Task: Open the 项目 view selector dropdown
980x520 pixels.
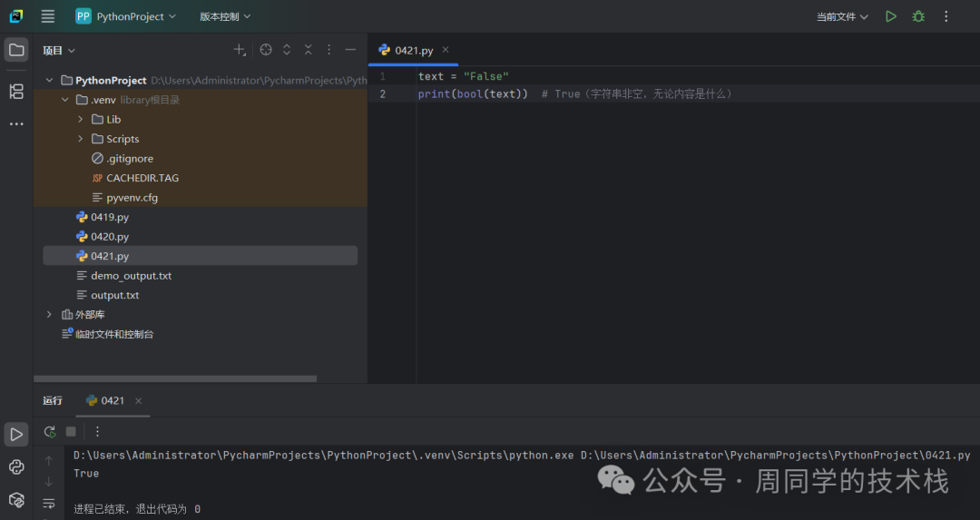Action: click(x=59, y=51)
